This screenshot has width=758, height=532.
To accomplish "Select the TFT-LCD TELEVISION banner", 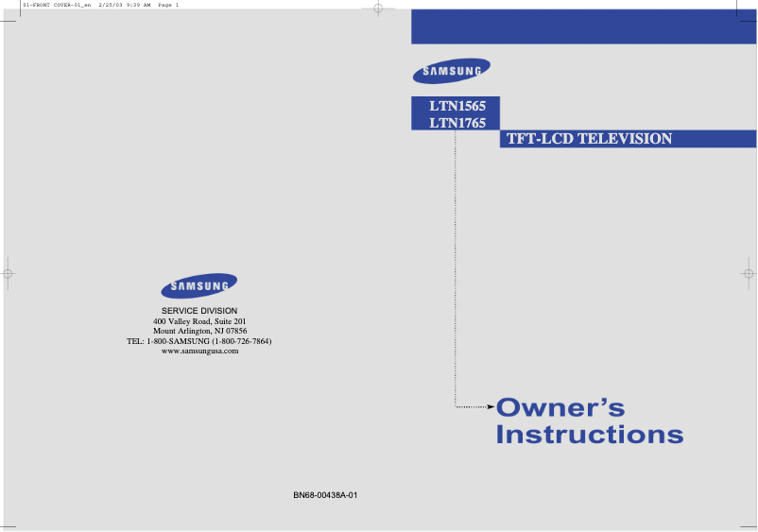I will tap(589, 139).
